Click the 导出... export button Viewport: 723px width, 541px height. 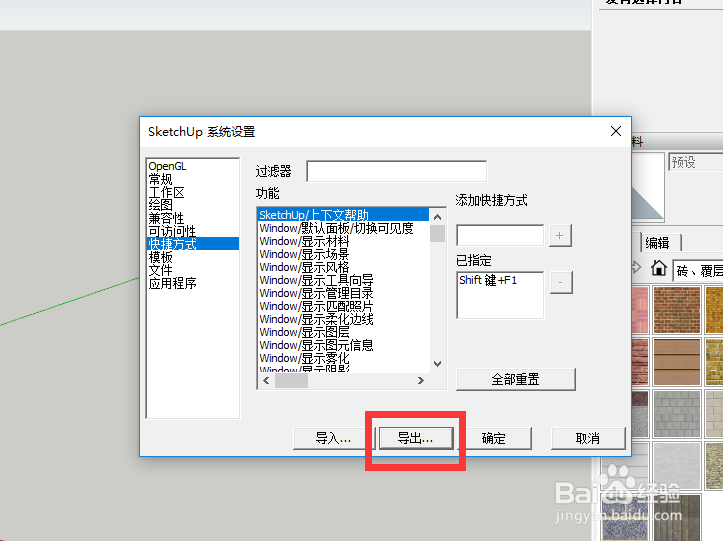coord(415,438)
